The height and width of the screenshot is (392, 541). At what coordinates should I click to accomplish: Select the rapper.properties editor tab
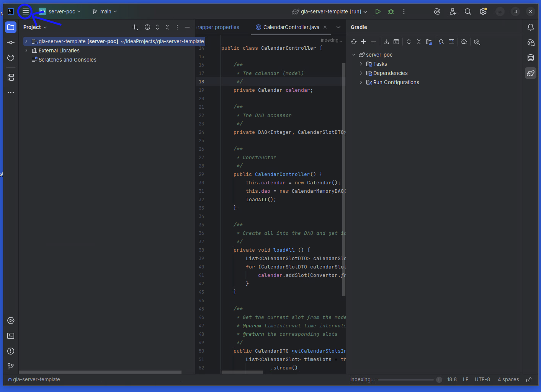coord(218,27)
